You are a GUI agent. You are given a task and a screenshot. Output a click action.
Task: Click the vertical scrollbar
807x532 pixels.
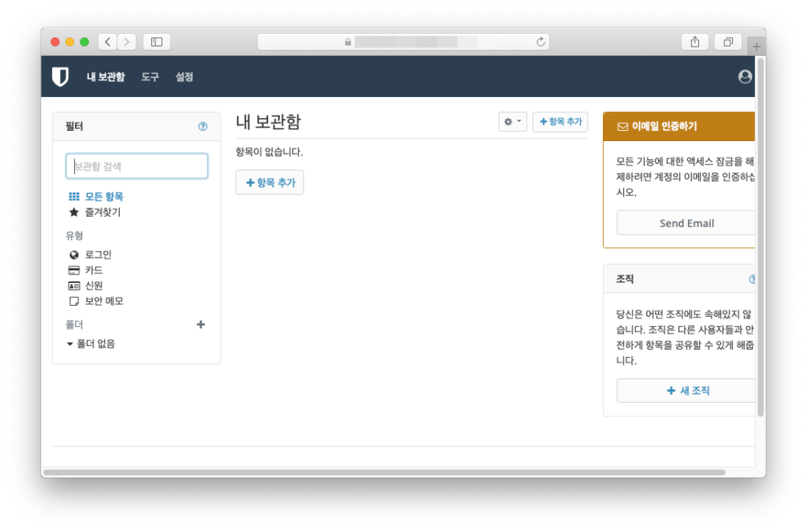761,236
